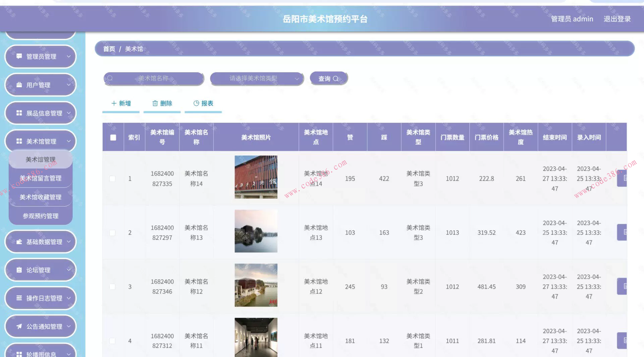The image size is (644, 357).
Task: Open the 请选择美术馆类型 dropdown
Action: pyautogui.click(x=257, y=78)
